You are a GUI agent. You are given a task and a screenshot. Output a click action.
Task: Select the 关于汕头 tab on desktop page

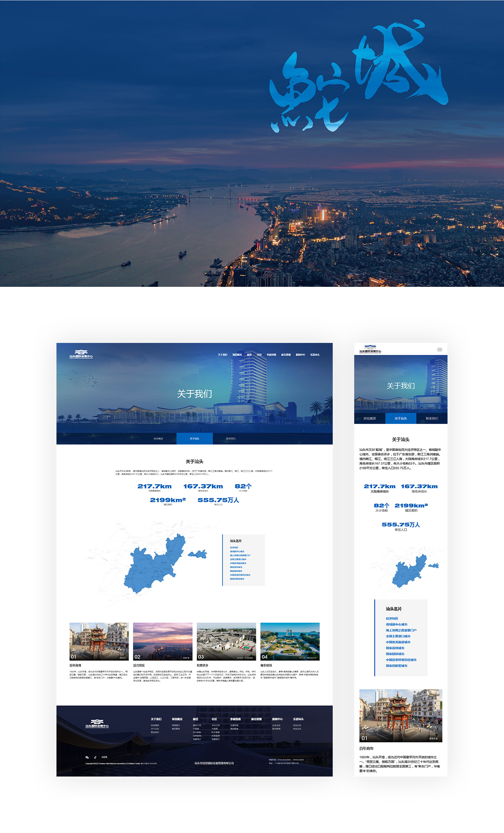click(195, 439)
